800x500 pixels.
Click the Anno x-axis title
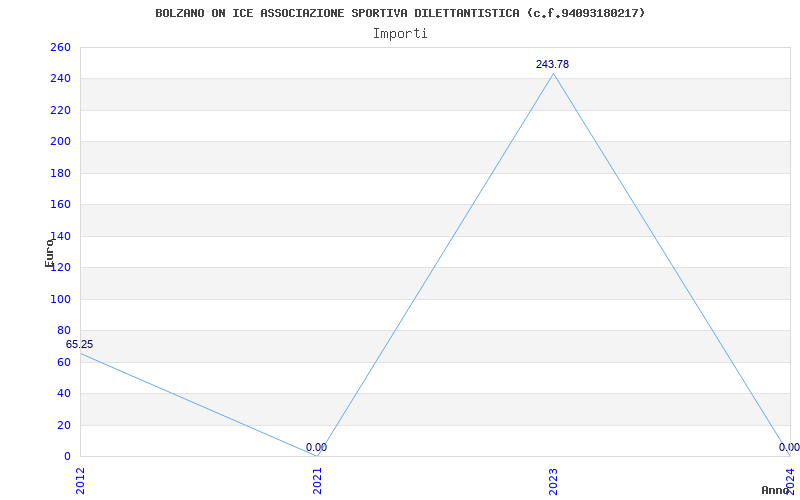pyautogui.click(x=775, y=490)
